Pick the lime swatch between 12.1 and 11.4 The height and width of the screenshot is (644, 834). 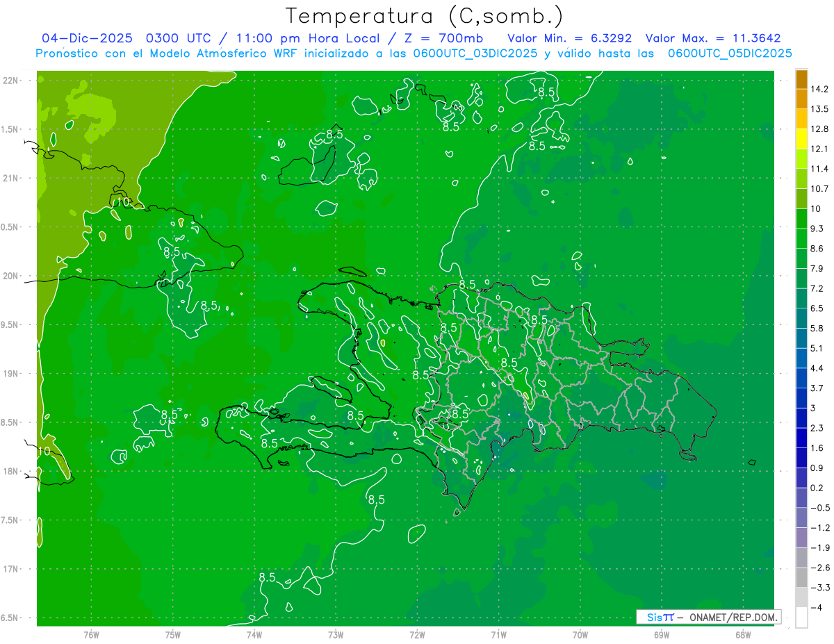pos(801,159)
